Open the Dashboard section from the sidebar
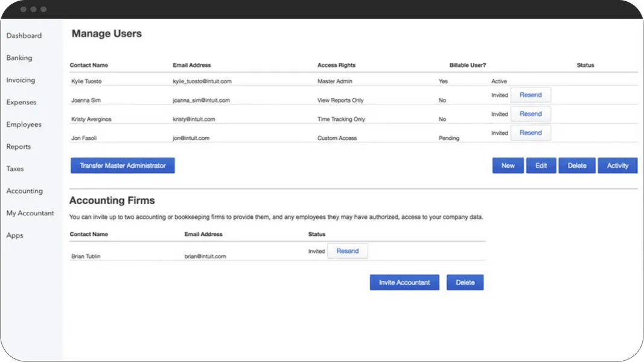This screenshot has width=644, height=362. pyautogui.click(x=24, y=36)
